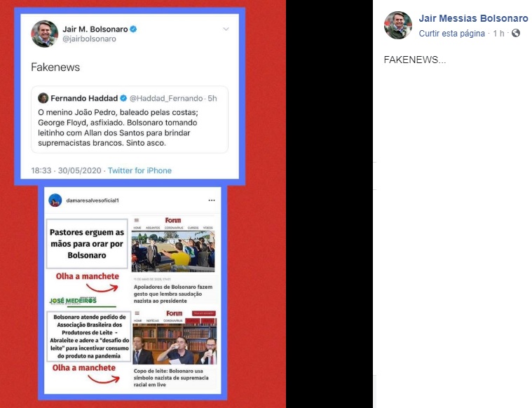The width and height of the screenshot is (532, 408).
Task: Click the blue verified badge beside Jair M. Bolsonaro
Action: [x=133, y=29]
